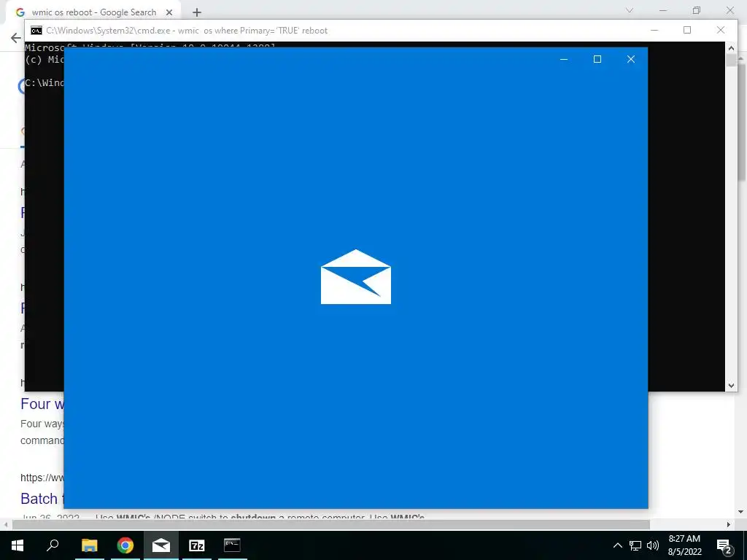This screenshot has width=747, height=560.
Task: Minimize the Mail app splash window
Action: pos(564,59)
